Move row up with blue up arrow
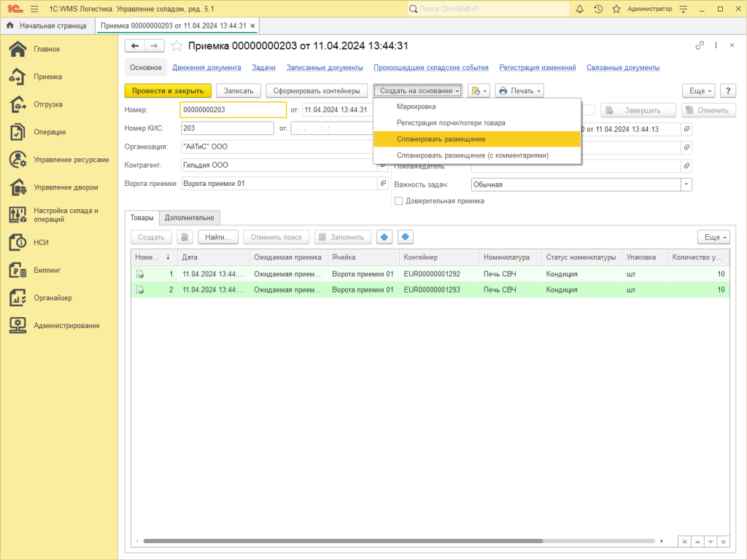Image resolution: width=747 pixels, height=560 pixels. (384, 237)
